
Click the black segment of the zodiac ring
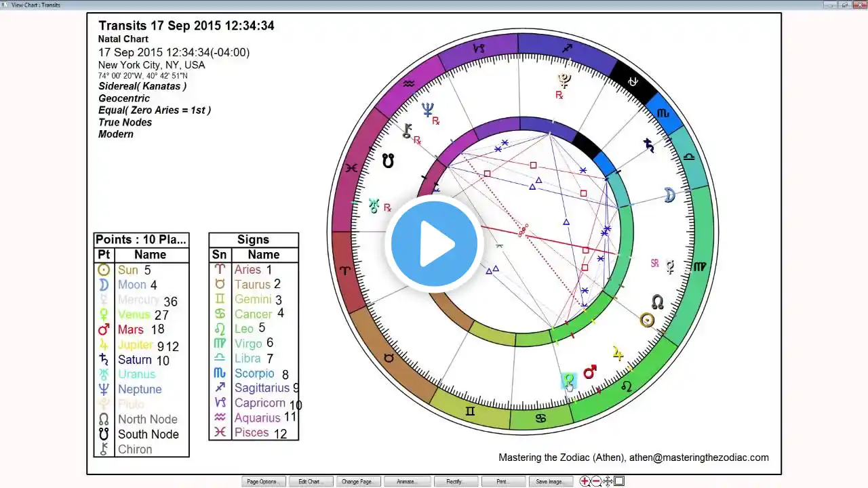tap(632, 81)
